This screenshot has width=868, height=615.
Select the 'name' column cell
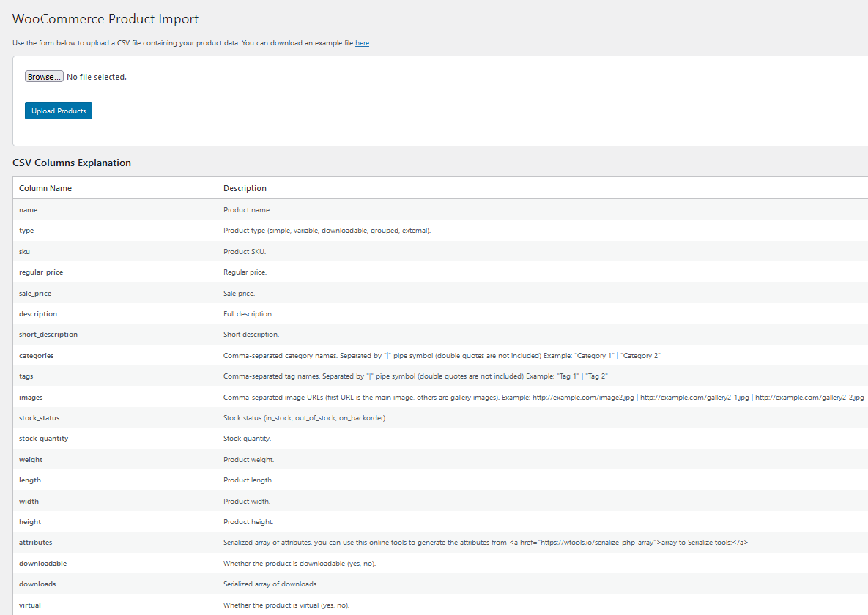click(29, 210)
